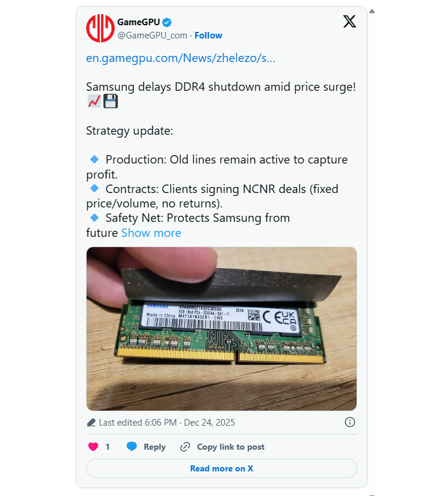Open the Samsung RAM module photo
This screenshot has height=496, width=448.
221,329
